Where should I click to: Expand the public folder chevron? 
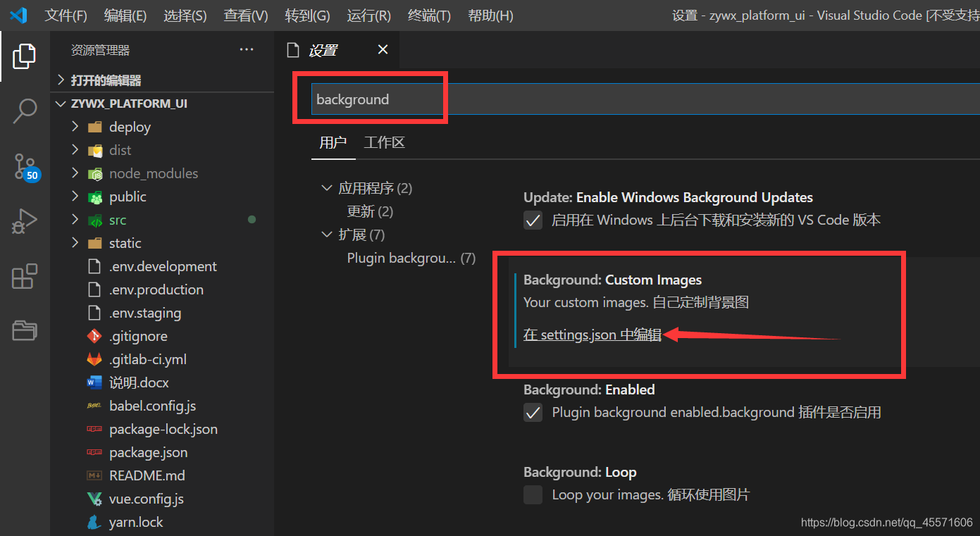click(x=75, y=197)
